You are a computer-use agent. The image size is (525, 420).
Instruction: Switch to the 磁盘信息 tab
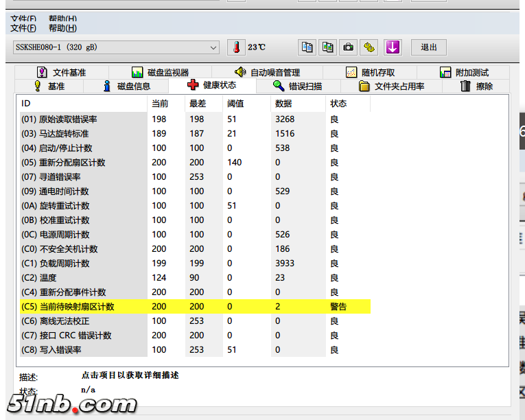pyautogui.click(x=126, y=86)
